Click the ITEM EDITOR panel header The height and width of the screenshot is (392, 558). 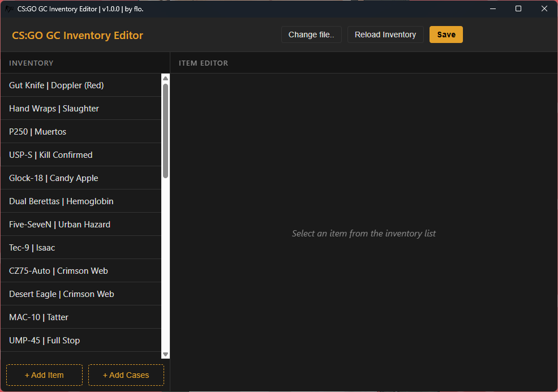click(203, 63)
